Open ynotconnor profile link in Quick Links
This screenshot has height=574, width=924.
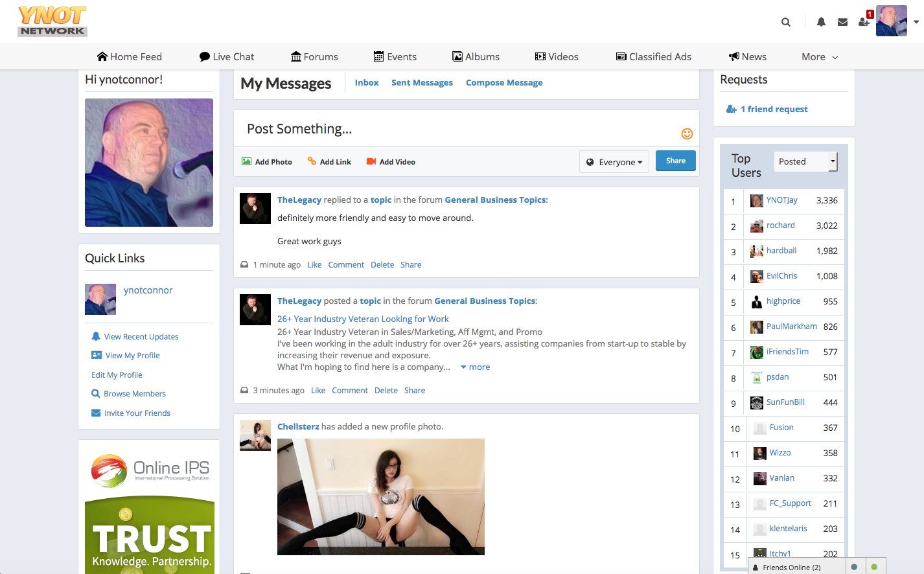click(148, 290)
